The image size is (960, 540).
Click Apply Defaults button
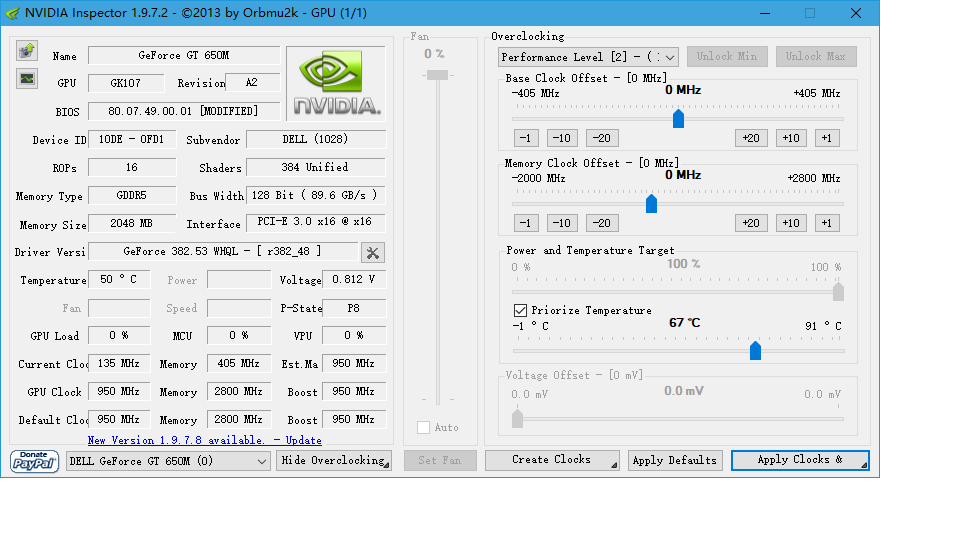pyautogui.click(x=675, y=460)
